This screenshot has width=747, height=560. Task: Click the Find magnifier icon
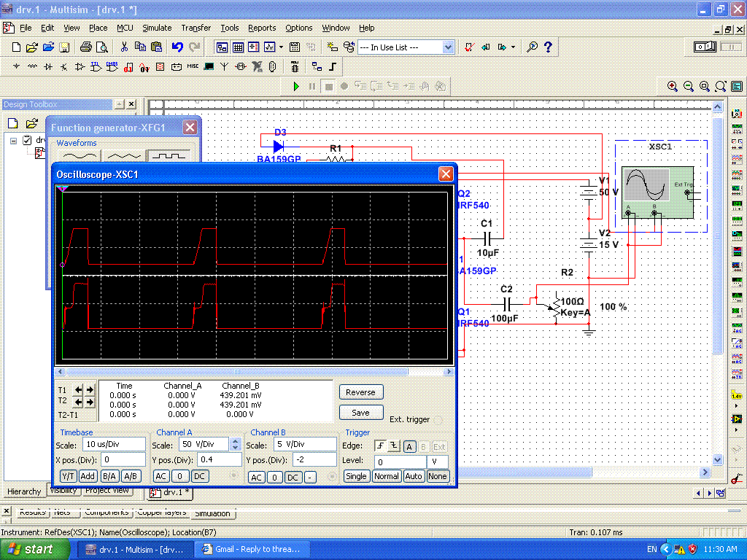532,47
